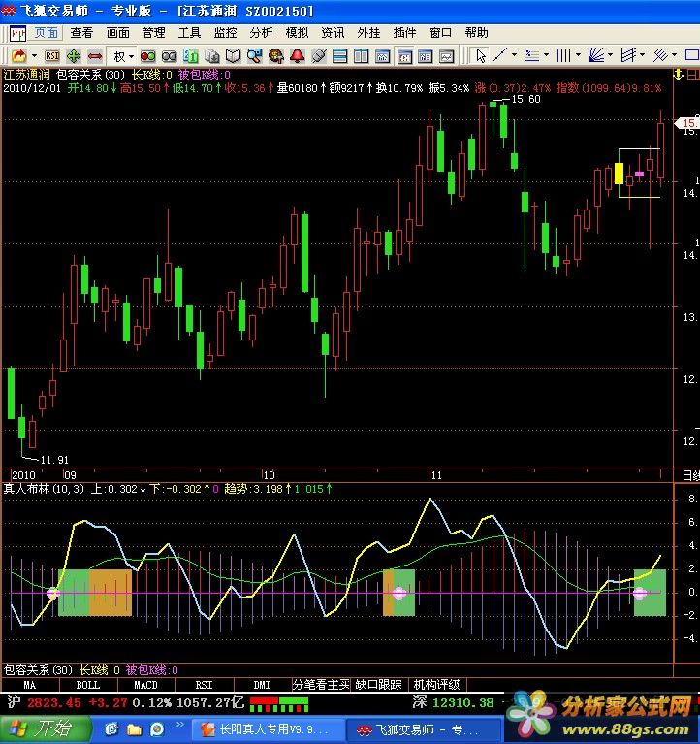Click the gray double circles icon
The height and width of the screenshot is (744, 700).
click(x=170, y=56)
